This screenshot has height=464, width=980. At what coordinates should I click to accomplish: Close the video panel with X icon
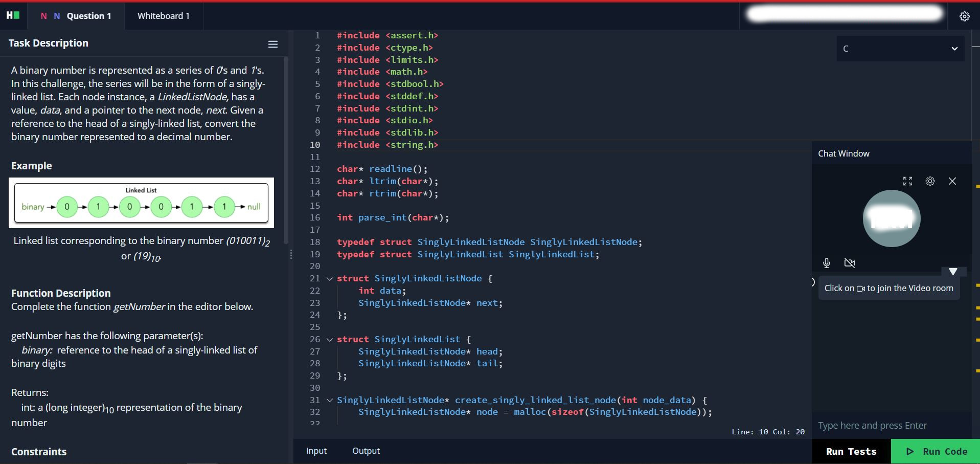tap(952, 181)
